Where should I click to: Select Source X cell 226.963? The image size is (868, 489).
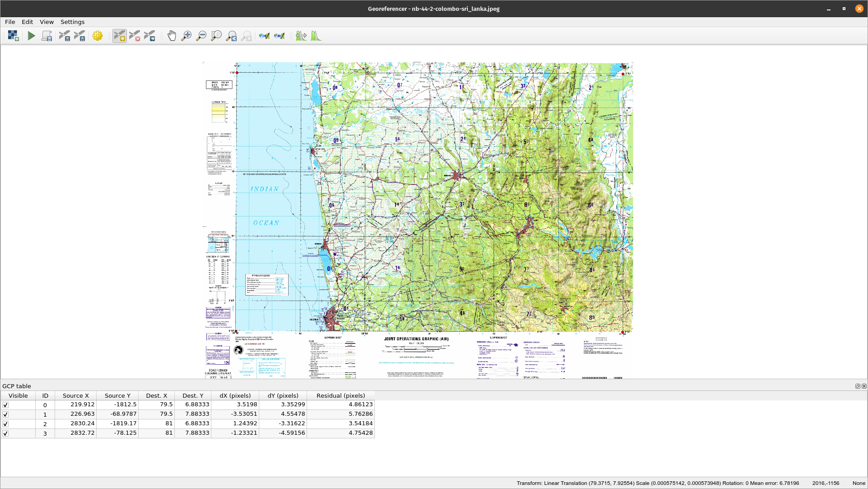(75, 414)
